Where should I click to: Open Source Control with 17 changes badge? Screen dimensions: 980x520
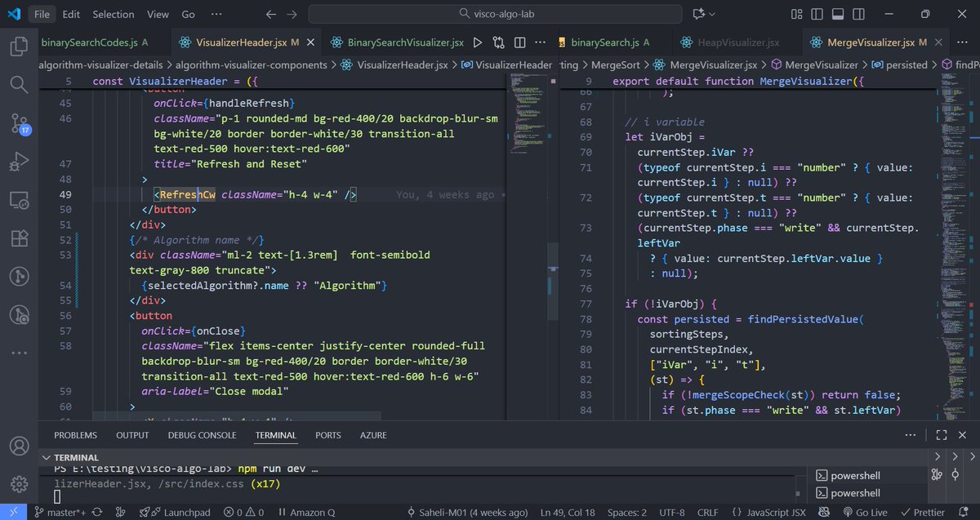point(19,123)
